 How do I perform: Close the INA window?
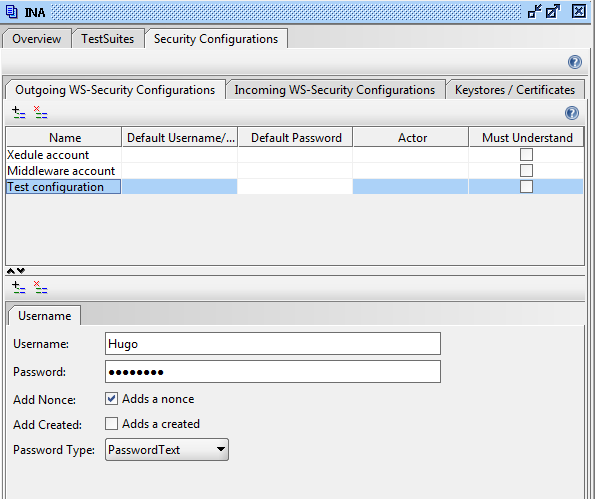(x=579, y=11)
